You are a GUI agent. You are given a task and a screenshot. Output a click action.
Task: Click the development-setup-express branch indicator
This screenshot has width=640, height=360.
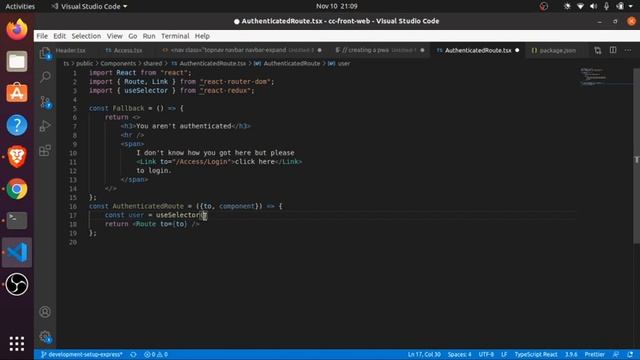click(82, 354)
